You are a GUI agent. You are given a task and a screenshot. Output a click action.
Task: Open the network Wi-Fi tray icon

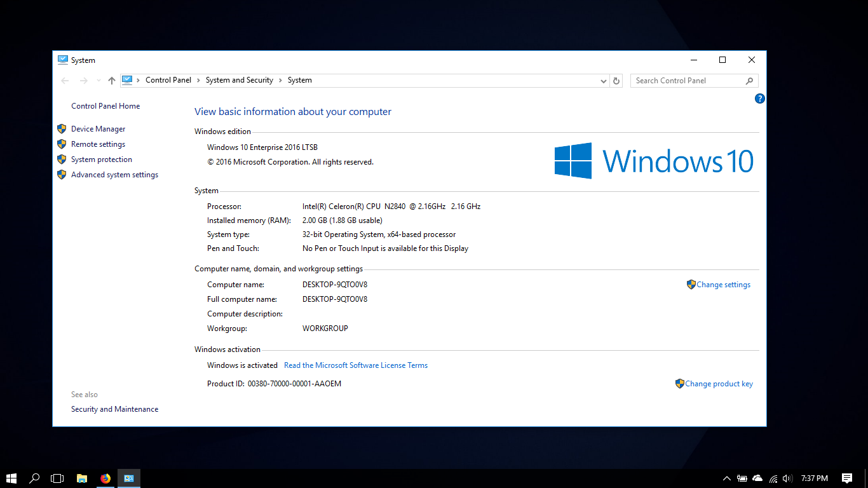click(773, 478)
